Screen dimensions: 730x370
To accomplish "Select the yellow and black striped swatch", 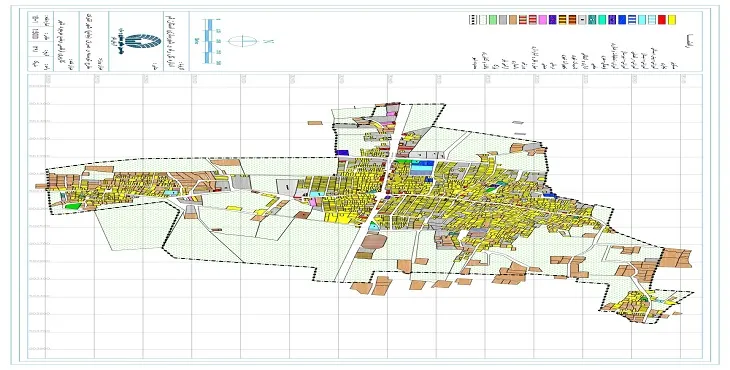I will 562,20.
